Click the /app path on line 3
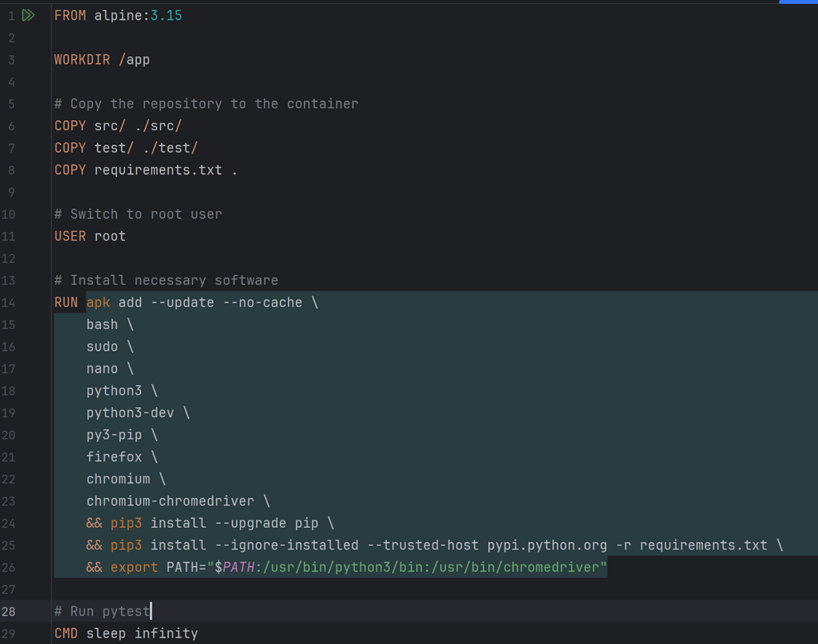818x644 pixels. [134, 60]
